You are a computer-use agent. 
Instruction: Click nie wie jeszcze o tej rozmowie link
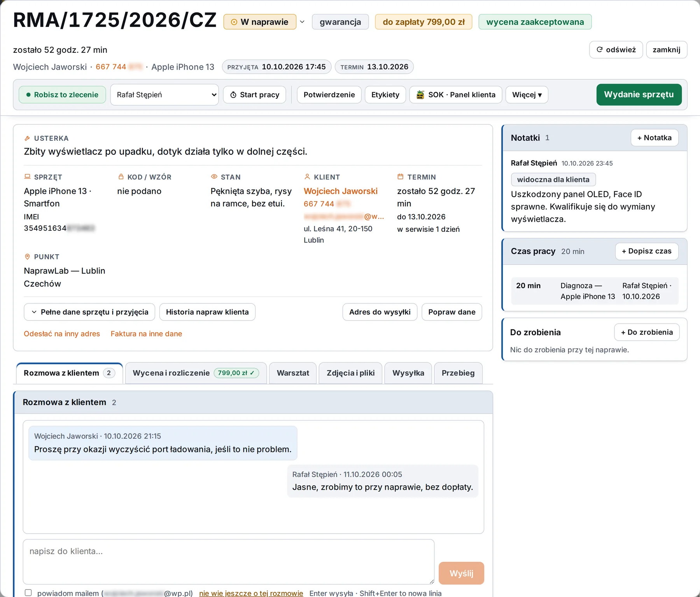click(x=251, y=593)
